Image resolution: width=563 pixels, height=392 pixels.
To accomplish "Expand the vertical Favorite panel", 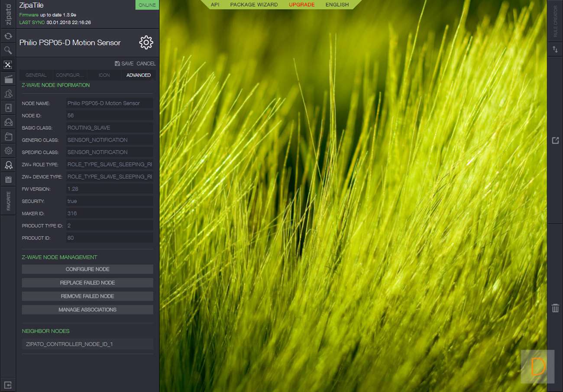I will pyautogui.click(x=8, y=201).
